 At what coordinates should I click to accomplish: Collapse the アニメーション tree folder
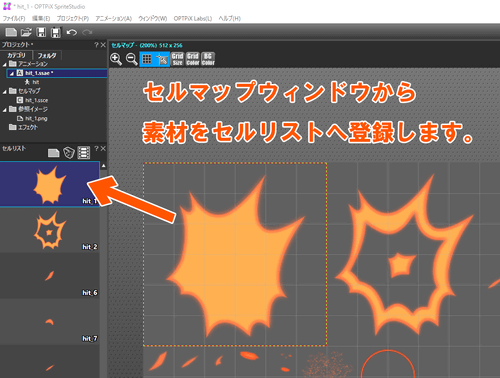(x=5, y=64)
